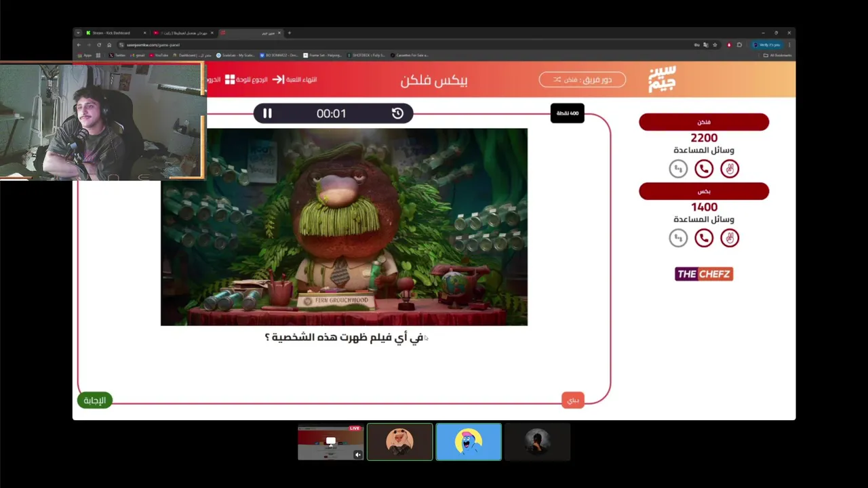The width and height of the screenshot is (868, 488).
Task: Open THE CHEFZ sponsor banner
Action: coord(704,274)
